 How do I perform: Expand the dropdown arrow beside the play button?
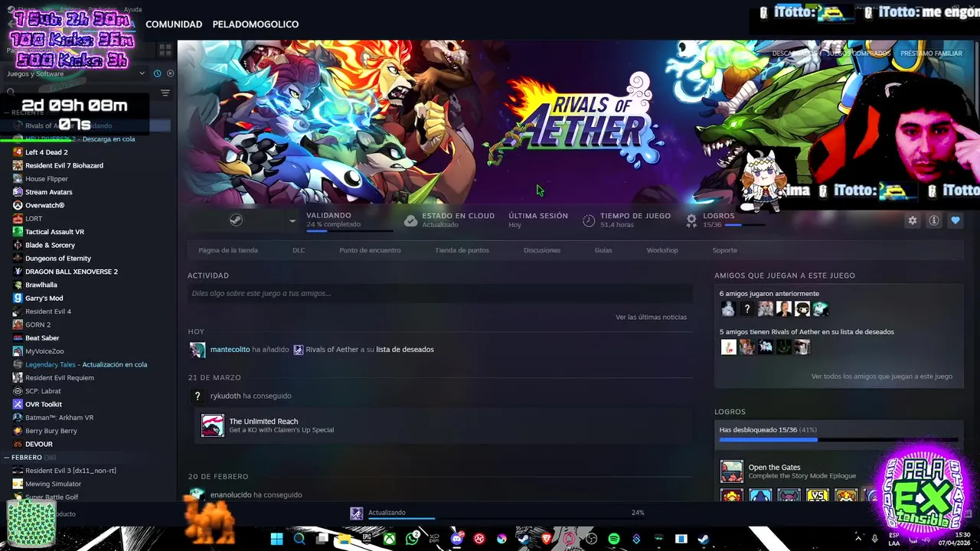click(x=292, y=220)
